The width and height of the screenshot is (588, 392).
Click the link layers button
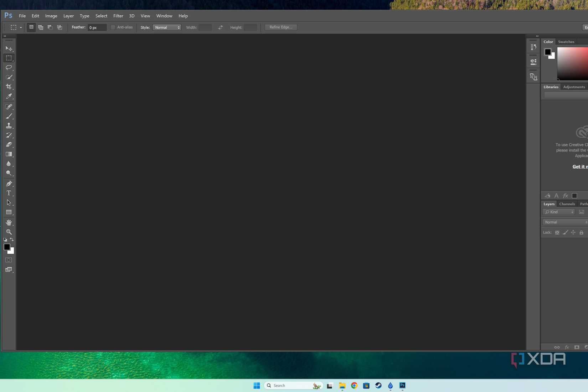[557, 347]
